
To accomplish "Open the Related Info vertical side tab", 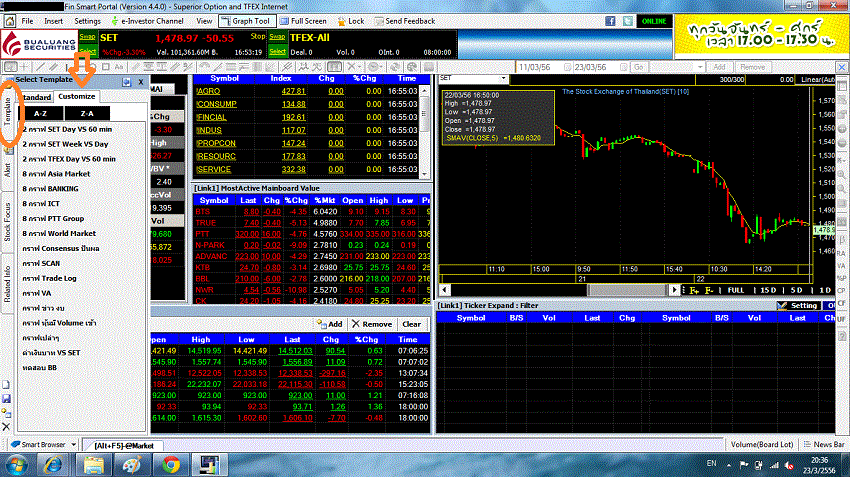I will coord(8,284).
